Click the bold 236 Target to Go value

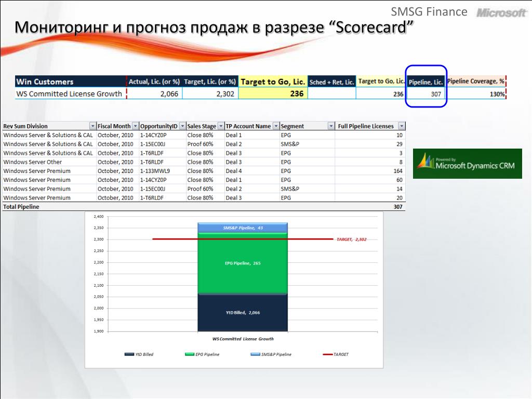(297, 94)
